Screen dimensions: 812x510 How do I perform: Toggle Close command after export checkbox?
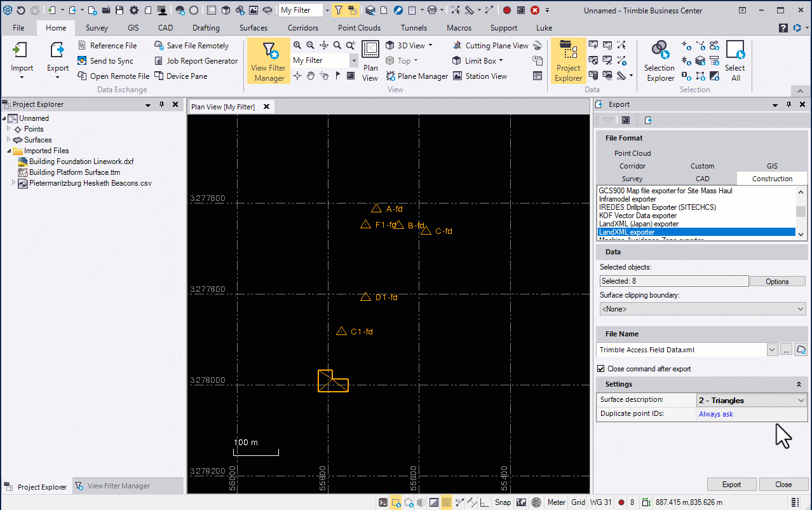[601, 369]
